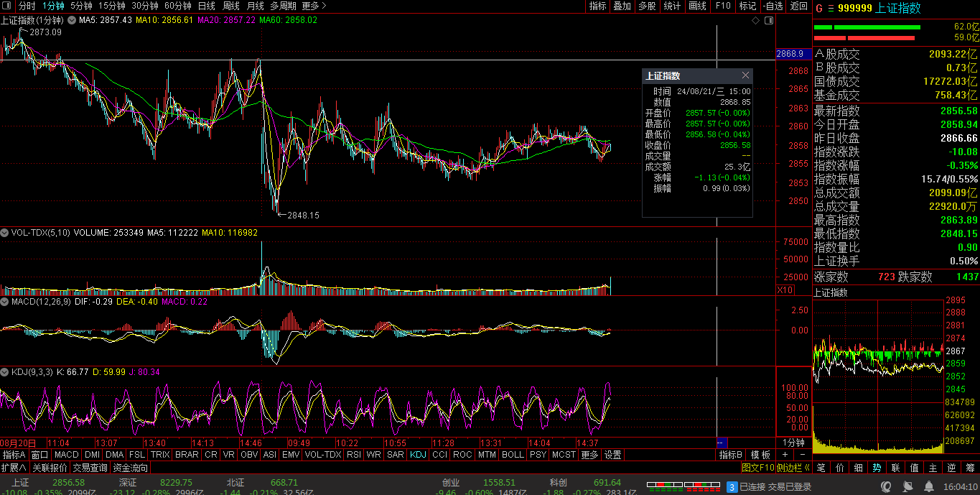Click the diamond icon at chart top-right
Viewport: 980px width, 495px height.
tap(755, 21)
